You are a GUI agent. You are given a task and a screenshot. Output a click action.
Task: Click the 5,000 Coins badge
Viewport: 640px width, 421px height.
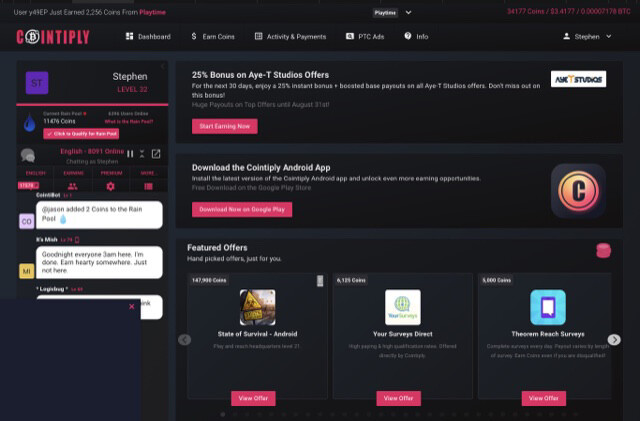[496, 280]
